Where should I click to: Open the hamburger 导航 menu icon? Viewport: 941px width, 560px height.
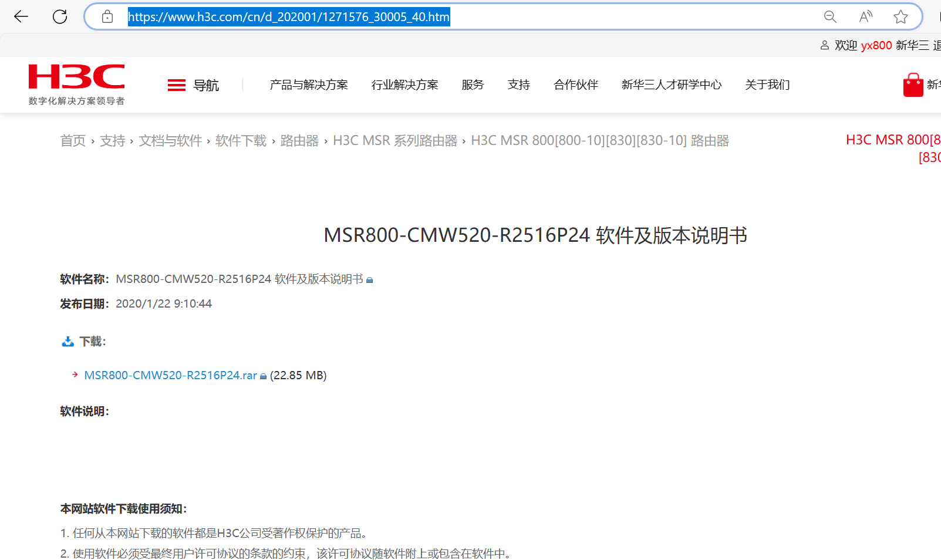click(177, 86)
